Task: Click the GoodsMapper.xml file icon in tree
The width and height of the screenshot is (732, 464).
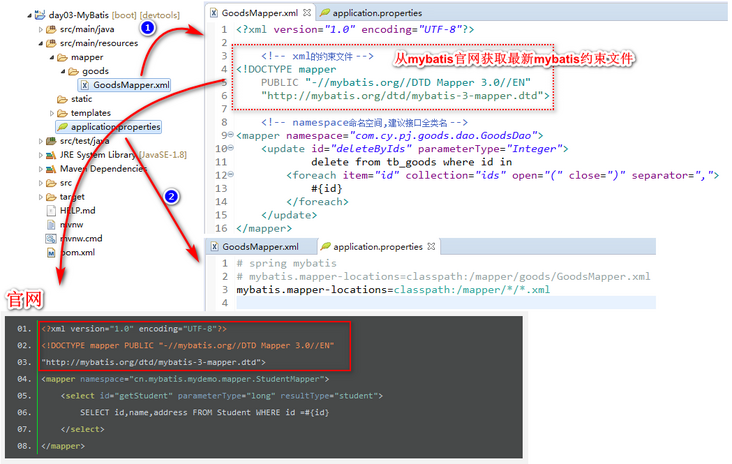Action: pos(84,85)
